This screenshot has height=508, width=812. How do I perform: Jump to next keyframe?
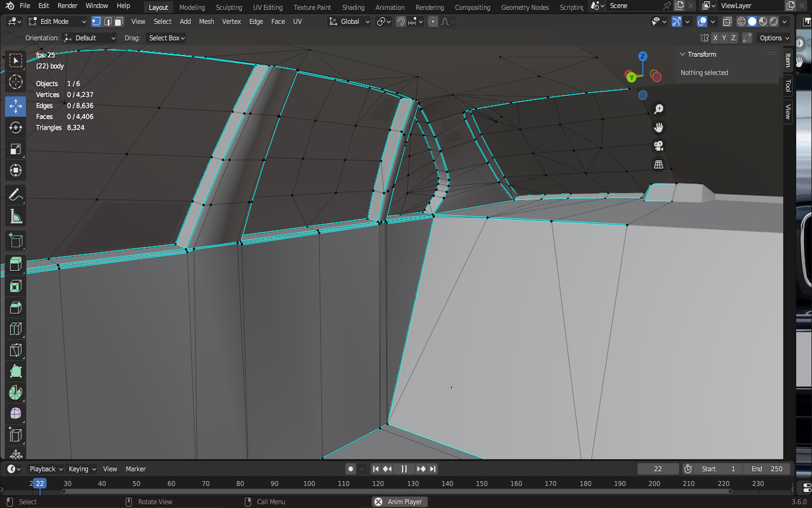[421, 469]
